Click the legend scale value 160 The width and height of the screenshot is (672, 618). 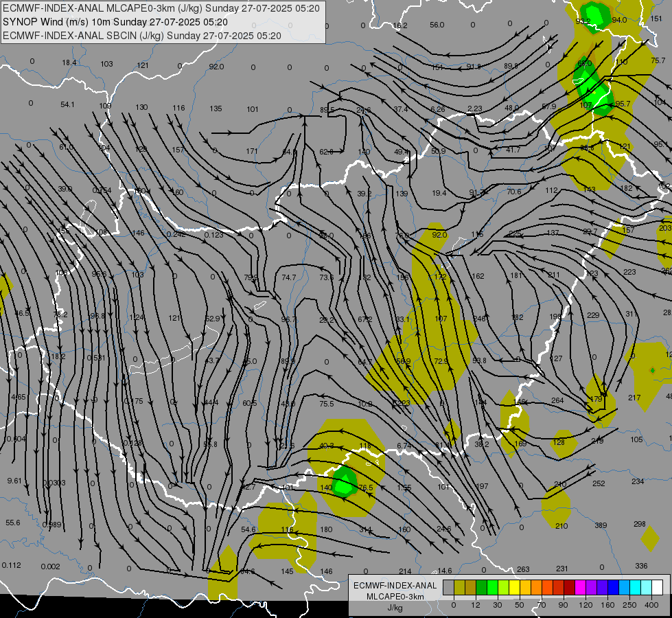point(607,605)
